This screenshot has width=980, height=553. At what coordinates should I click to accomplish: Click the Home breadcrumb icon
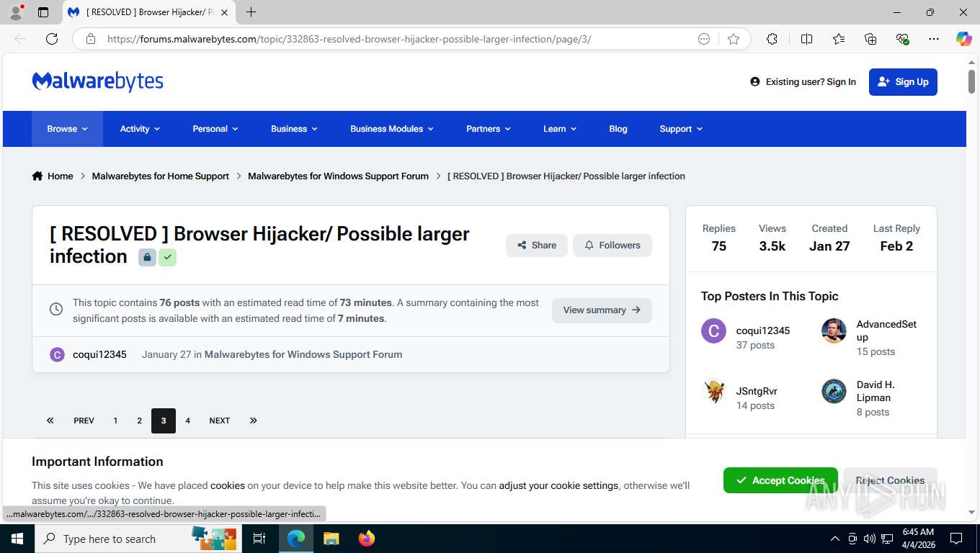pyautogui.click(x=37, y=176)
